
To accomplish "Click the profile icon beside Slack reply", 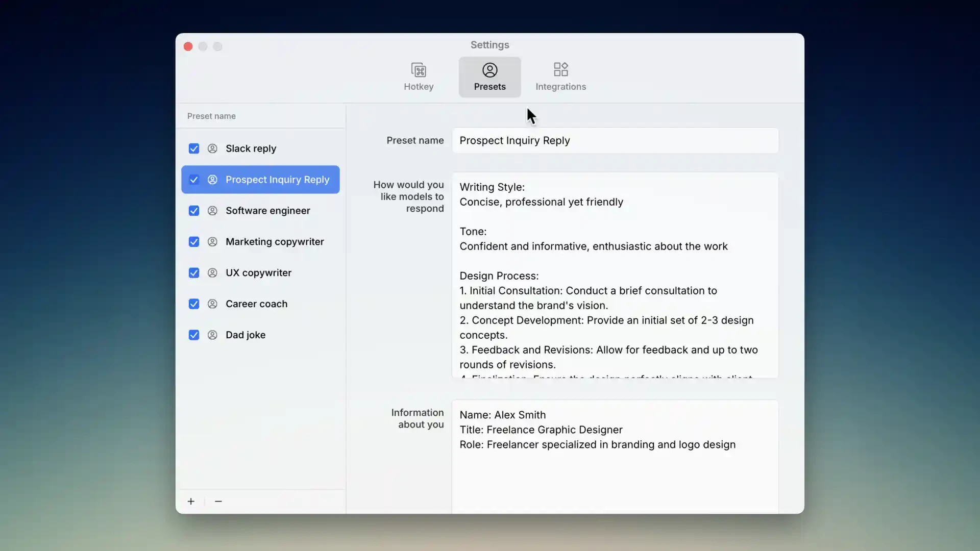I will click(x=212, y=148).
